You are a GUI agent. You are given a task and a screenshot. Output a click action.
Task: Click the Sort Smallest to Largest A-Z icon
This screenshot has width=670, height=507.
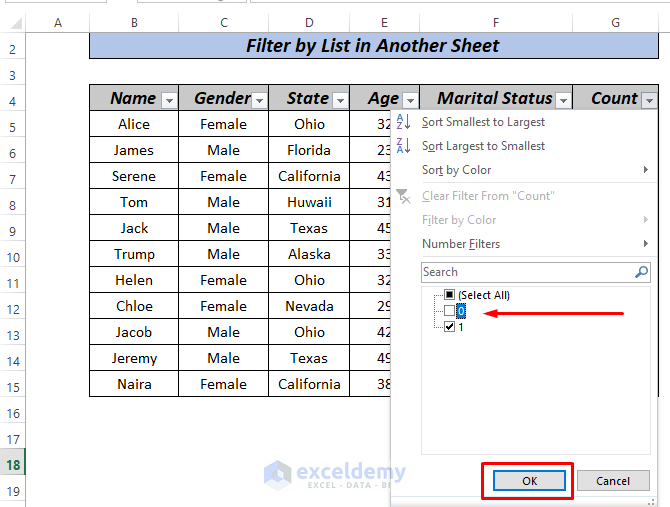(403, 122)
